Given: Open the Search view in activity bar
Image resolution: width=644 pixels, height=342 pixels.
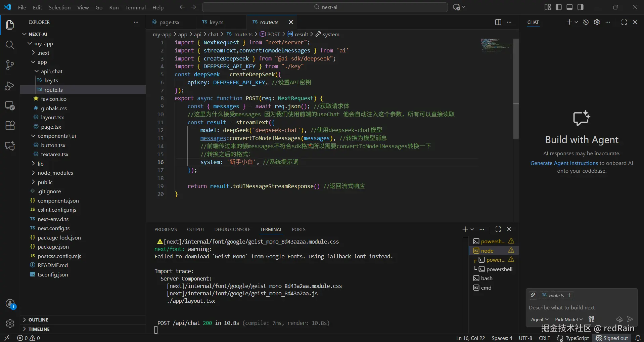Looking at the screenshot, I should coord(10,45).
